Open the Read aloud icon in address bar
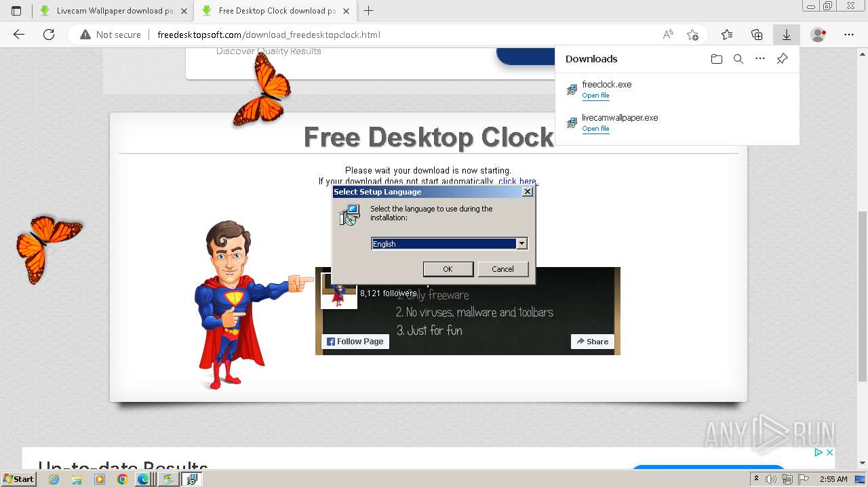This screenshot has height=488, width=868. point(669,35)
